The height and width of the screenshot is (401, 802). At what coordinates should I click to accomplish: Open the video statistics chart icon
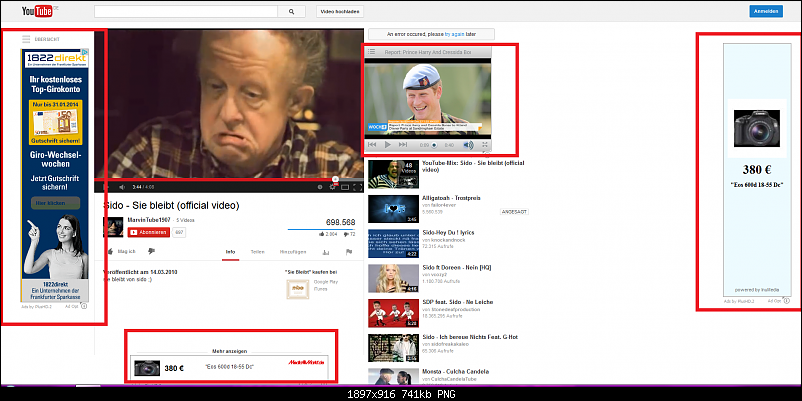tap(326, 252)
